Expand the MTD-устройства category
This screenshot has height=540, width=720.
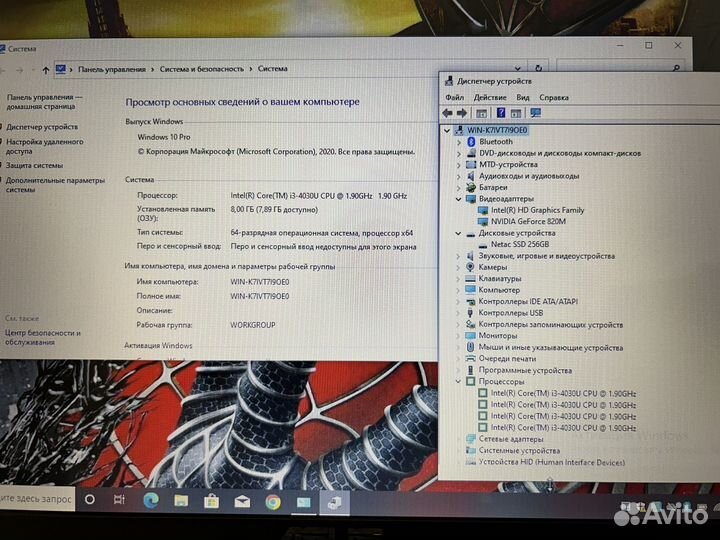coord(459,165)
